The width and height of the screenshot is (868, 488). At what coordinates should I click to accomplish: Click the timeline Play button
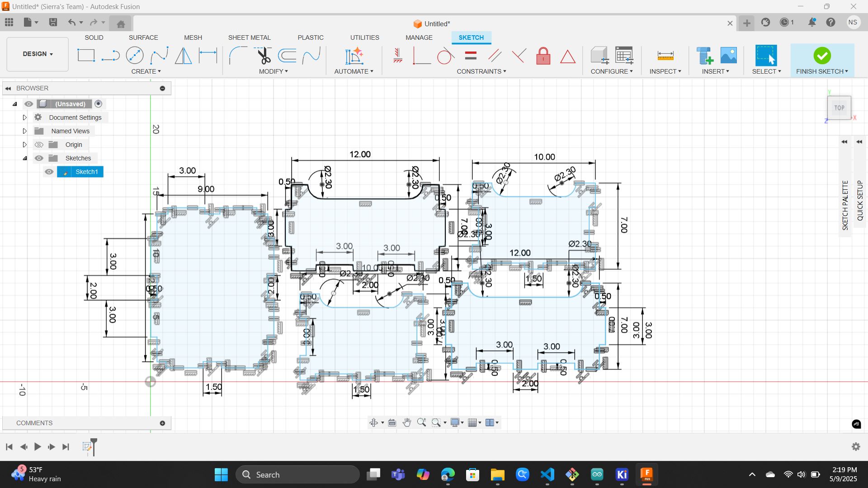38,447
